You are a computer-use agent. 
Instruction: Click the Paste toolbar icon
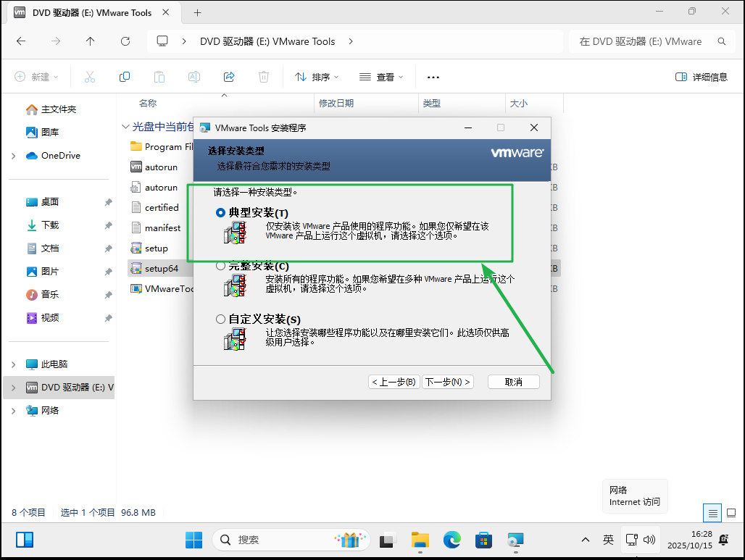coord(159,77)
